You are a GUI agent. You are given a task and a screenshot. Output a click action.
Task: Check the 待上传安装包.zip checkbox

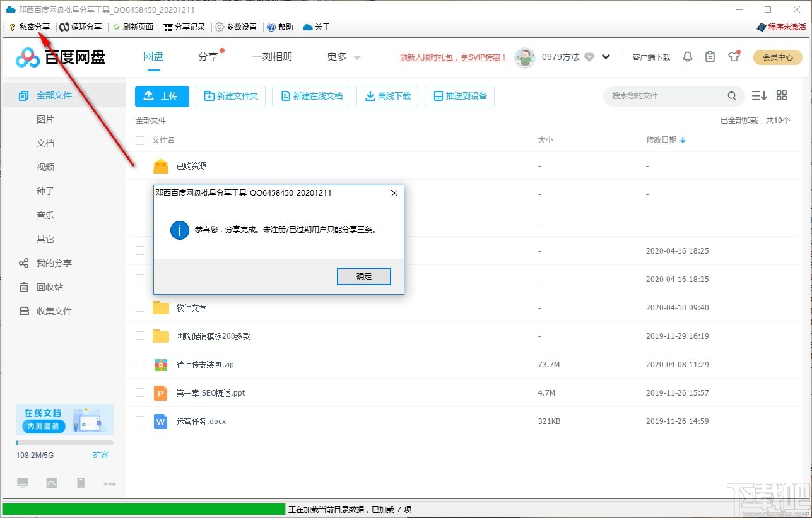point(140,364)
